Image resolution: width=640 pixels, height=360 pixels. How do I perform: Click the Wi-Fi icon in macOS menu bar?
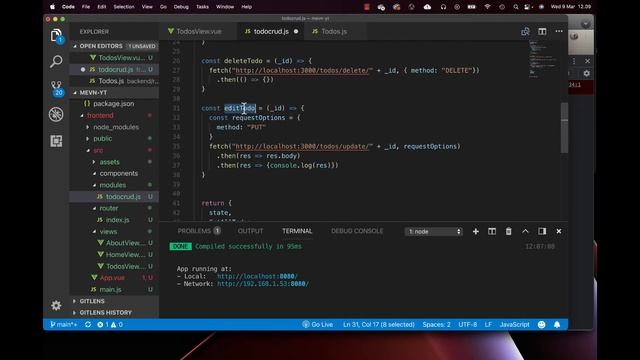tap(487, 7)
